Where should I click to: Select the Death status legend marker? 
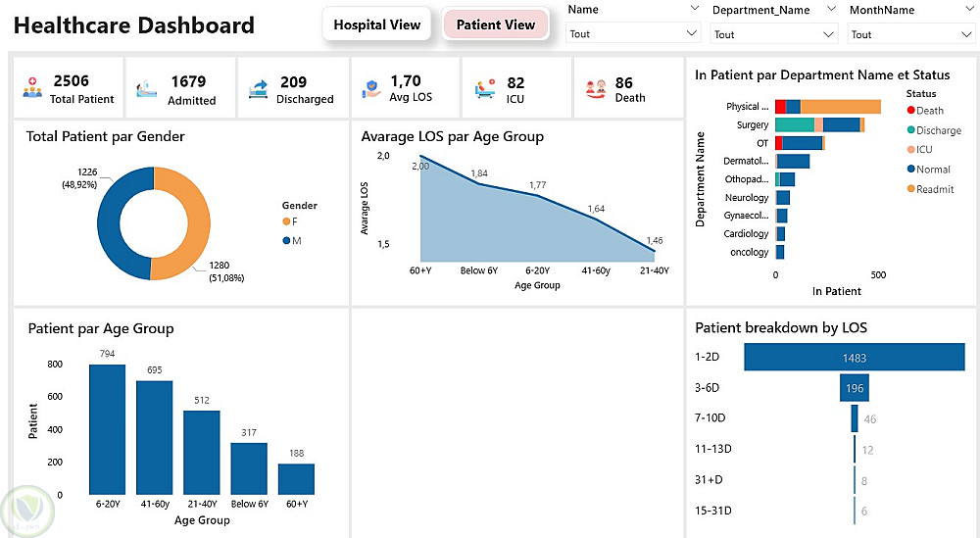[910, 111]
